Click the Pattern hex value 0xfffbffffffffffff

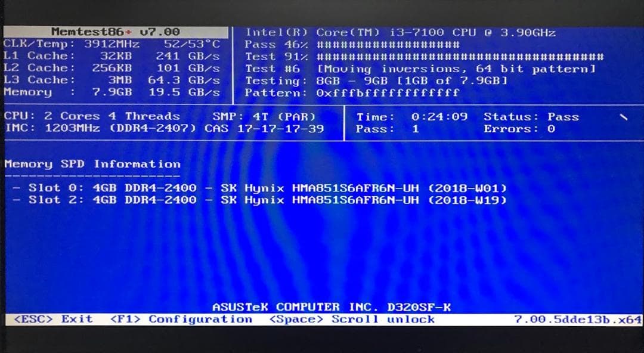[388, 93]
